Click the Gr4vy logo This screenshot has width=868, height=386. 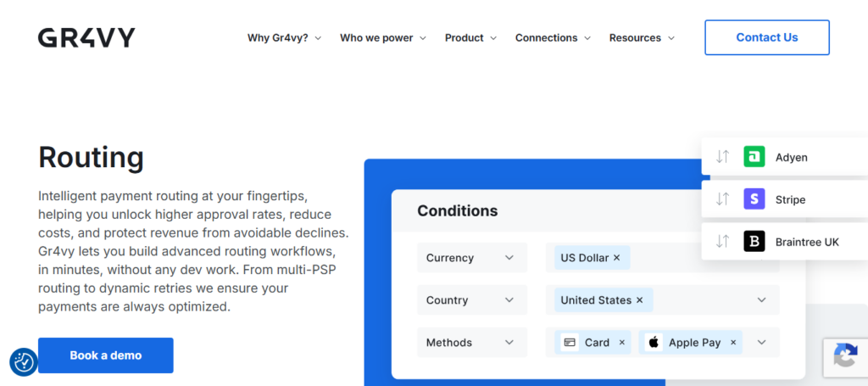tap(86, 37)
